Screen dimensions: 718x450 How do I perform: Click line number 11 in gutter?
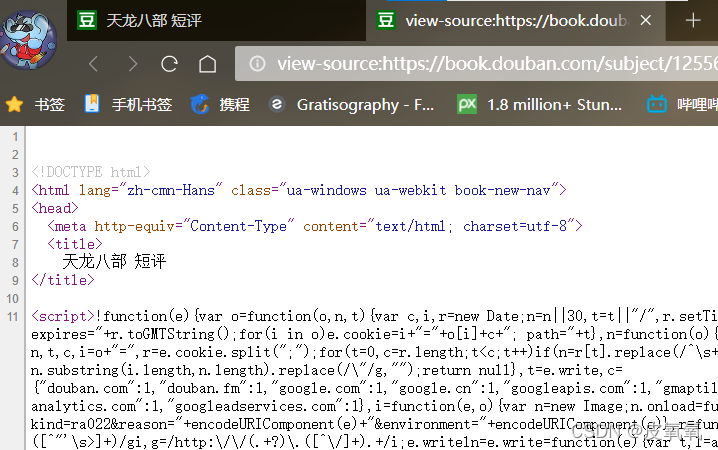pyautogui.click(x=13, y=317)
